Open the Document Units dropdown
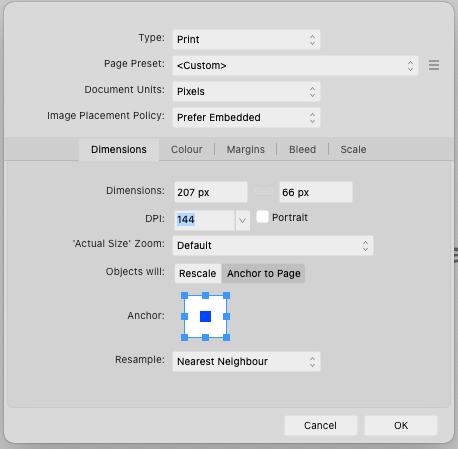Viewport: 458px width, 449px height. tap(246, 91)
